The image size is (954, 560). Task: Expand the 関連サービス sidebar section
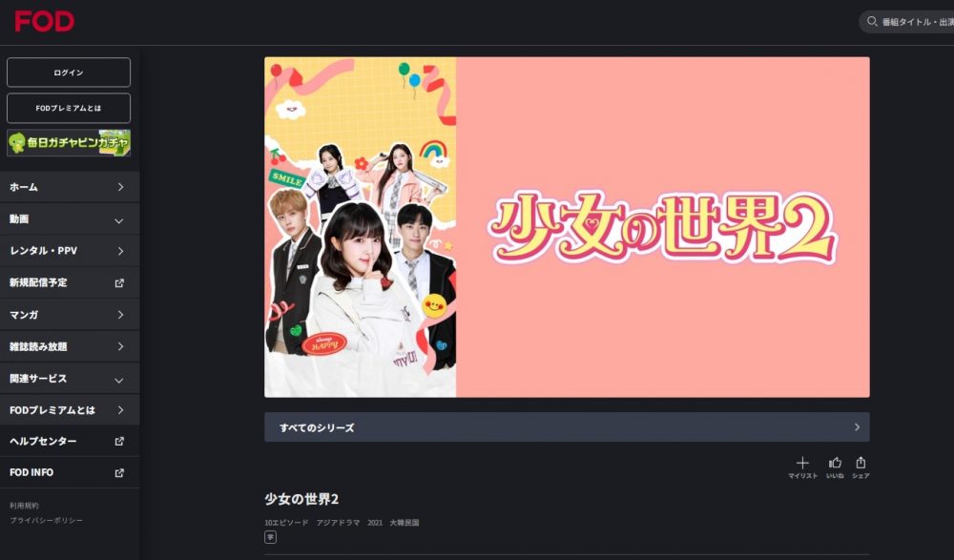[x=70, y=379]
